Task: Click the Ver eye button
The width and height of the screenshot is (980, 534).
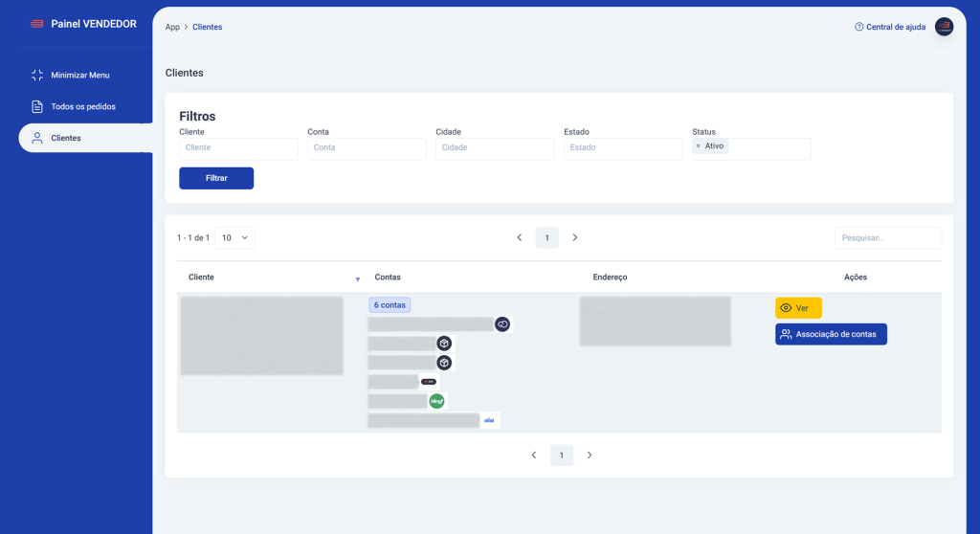Action: (x=798, y=308)
